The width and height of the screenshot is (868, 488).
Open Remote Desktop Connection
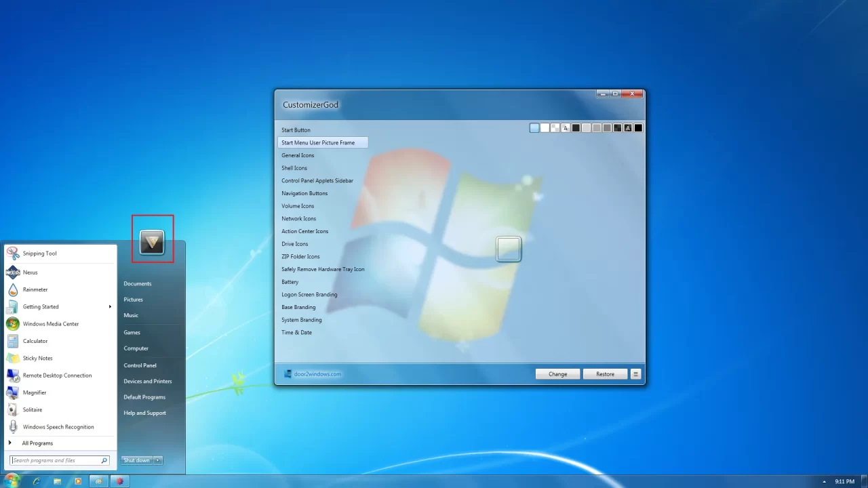tap(60, 375)
